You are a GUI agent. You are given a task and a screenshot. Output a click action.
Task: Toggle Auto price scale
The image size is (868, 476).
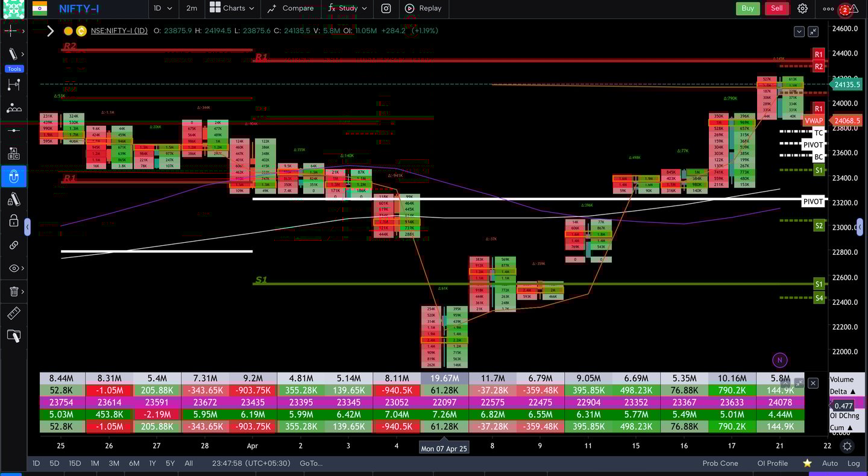click(830, 463)
